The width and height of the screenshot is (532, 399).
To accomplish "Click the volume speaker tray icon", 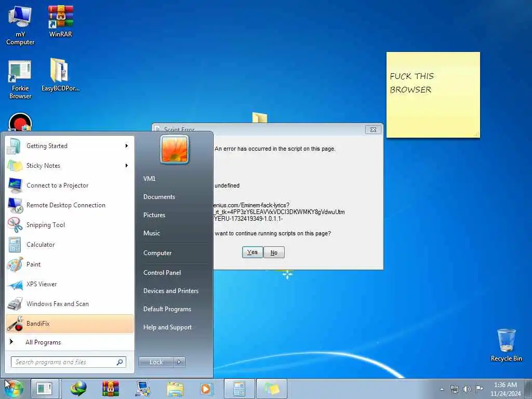I will [x=467, y=389].
